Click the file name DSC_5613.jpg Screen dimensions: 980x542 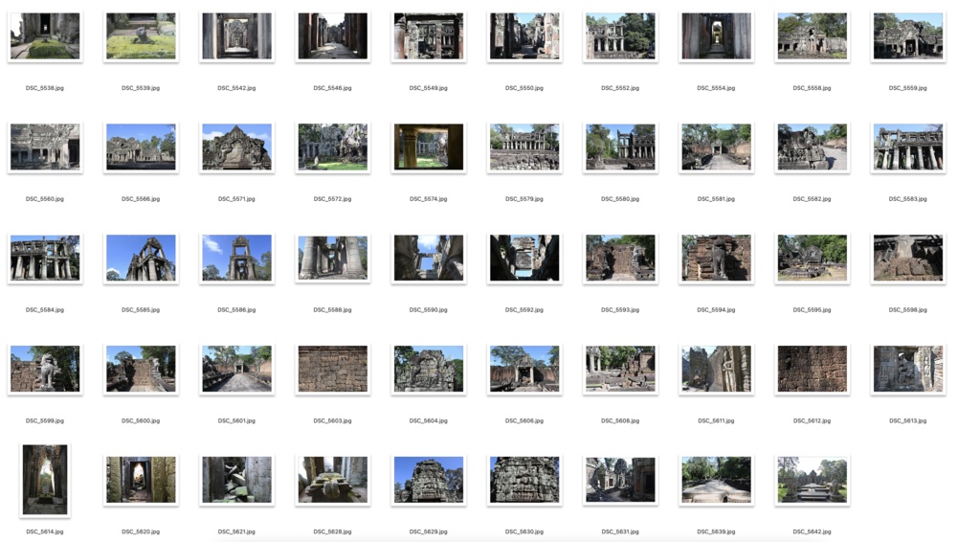pos(908,420)
